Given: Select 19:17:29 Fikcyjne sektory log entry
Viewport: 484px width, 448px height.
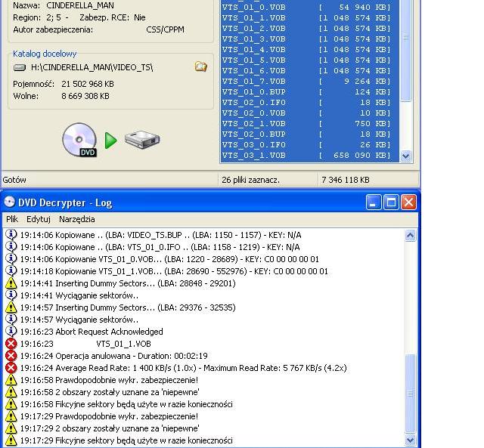Looking at the screenshot, I should pyautogui.click(x=126, y=440).
